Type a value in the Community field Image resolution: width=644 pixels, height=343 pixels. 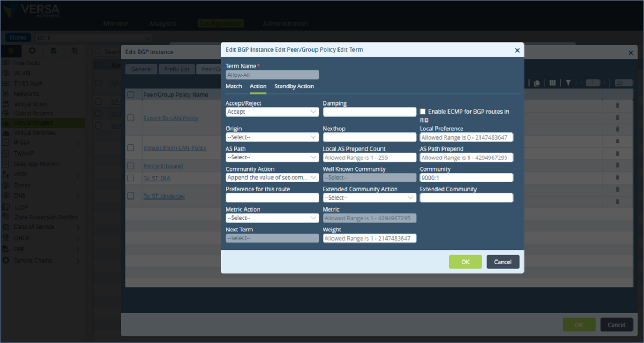[466, 178]
